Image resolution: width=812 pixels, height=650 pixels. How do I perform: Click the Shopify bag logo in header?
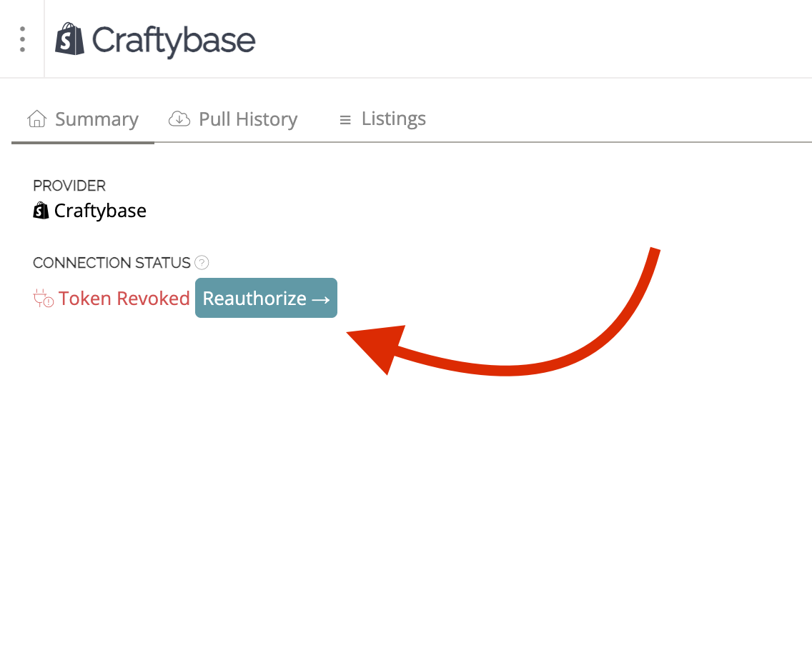click(x=70, y=39)
